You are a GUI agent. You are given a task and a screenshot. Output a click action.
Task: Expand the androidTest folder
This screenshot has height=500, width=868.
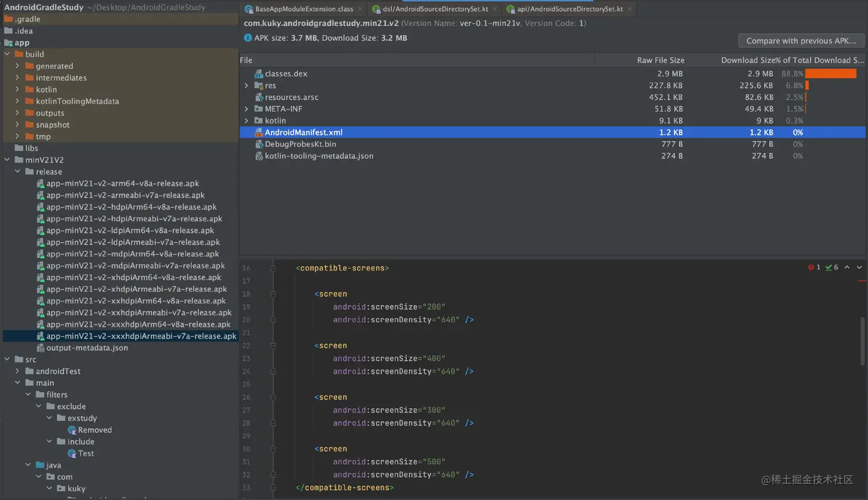coord(17,371)
